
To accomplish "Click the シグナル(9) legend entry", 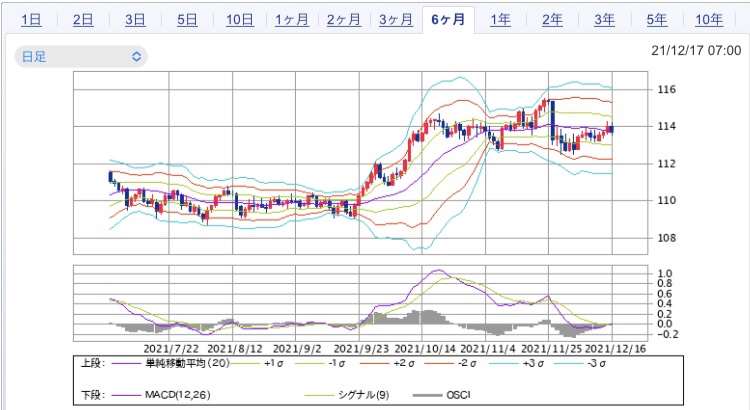I will pyautogui.click(x=364, y=395).
